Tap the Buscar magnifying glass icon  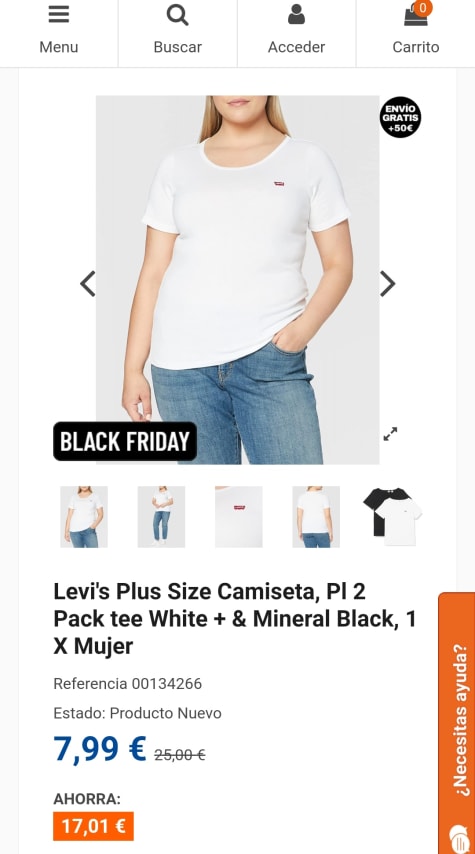point(178,15)
